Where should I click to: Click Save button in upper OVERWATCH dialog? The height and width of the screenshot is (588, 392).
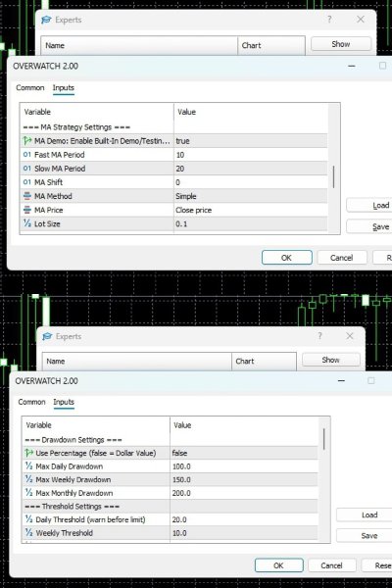coord(369,227)
